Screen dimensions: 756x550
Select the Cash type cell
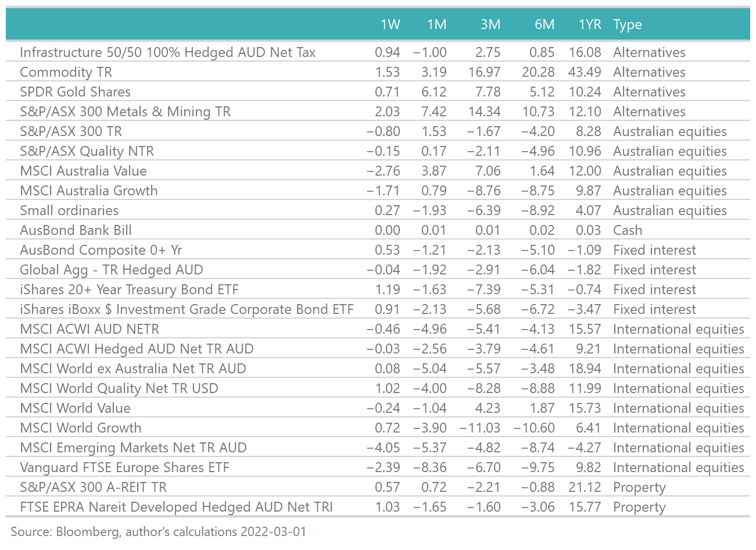[628, 230]
